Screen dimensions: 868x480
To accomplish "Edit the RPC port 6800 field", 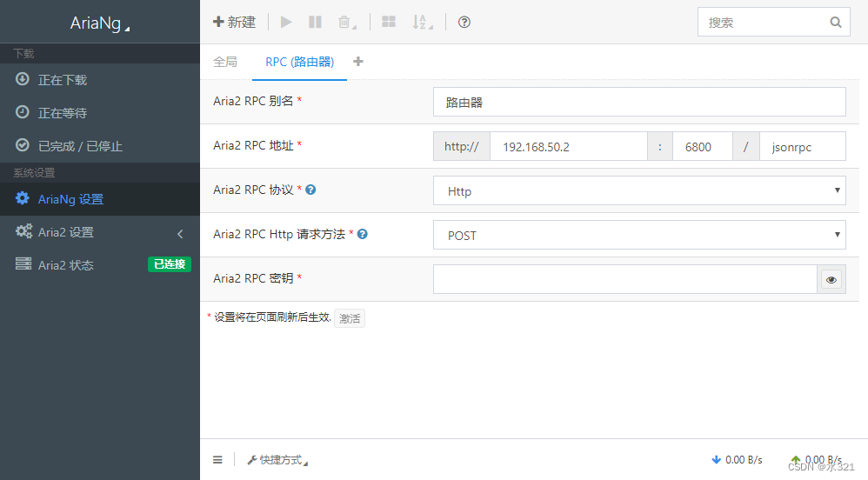I will point(702,146).
